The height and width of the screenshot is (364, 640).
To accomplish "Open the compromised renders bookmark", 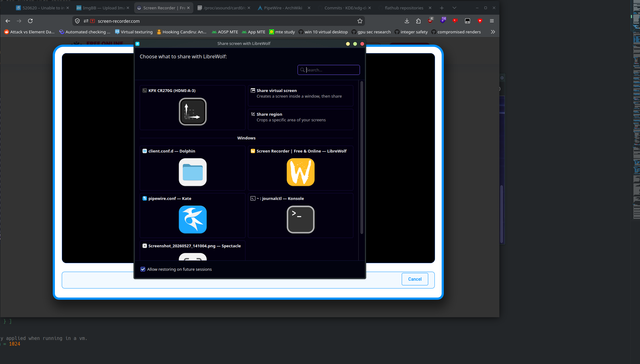I will 456,32.
